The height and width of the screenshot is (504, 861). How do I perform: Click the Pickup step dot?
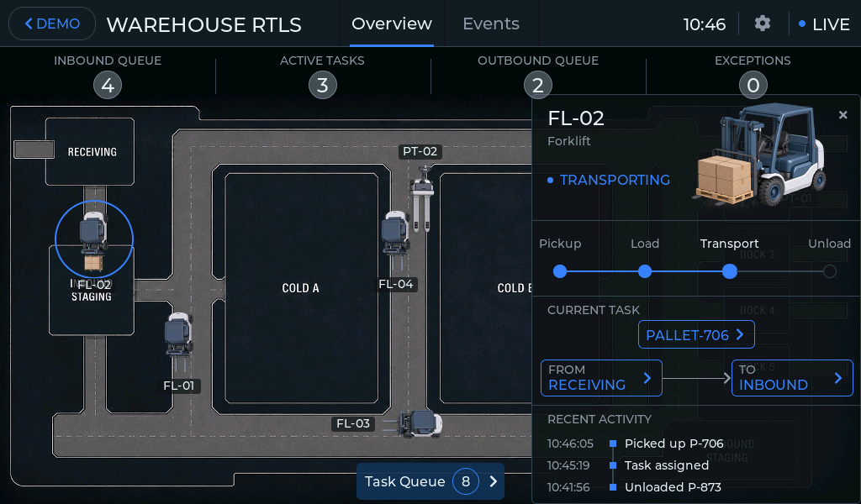pyautogui.click(x=559, y=271)
